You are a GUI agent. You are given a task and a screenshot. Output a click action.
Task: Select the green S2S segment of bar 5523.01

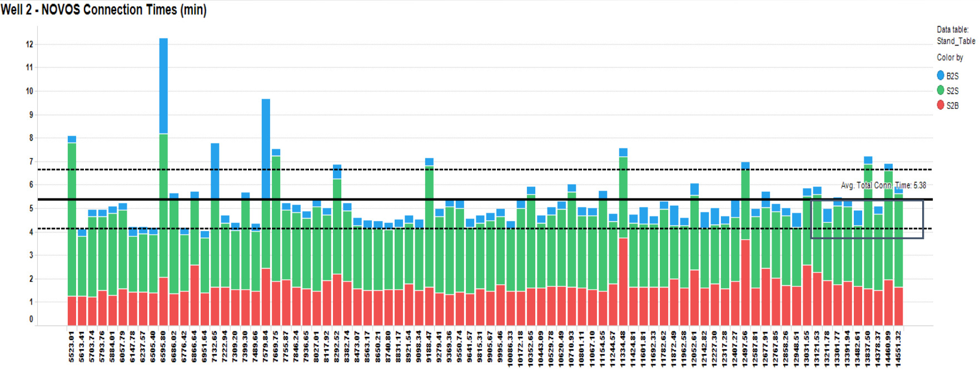(72, 220)
